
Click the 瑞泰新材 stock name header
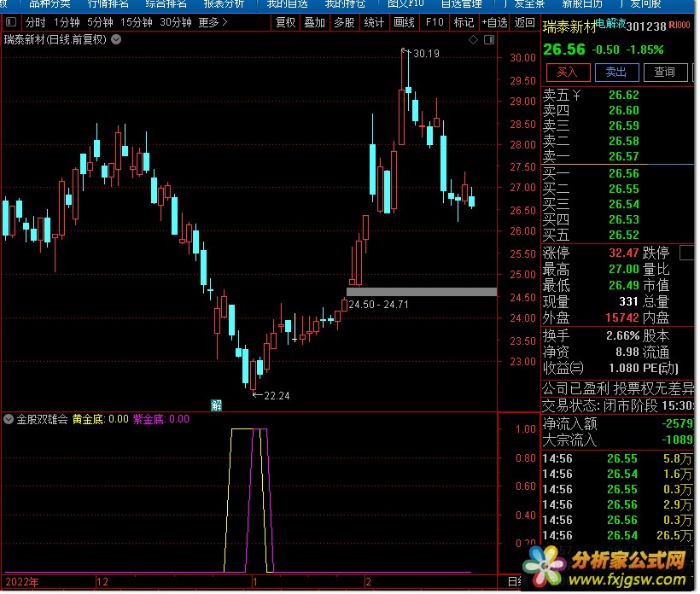click(x=571, y=27)
